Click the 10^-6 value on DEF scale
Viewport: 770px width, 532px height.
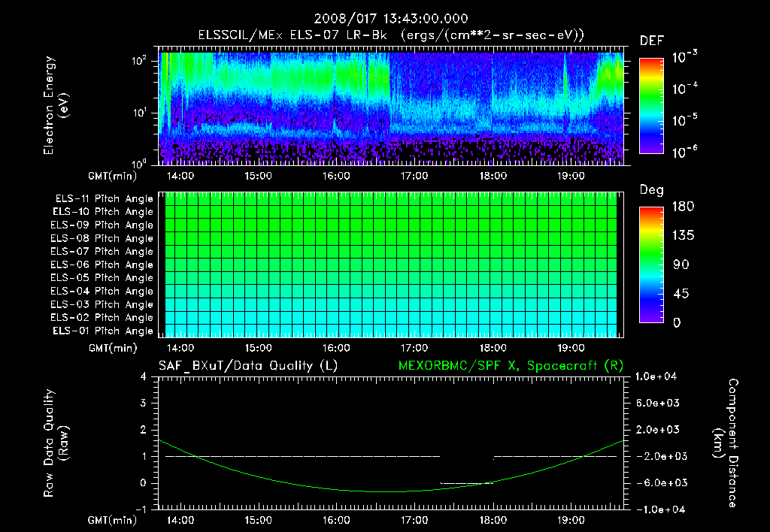click(684, 152)
